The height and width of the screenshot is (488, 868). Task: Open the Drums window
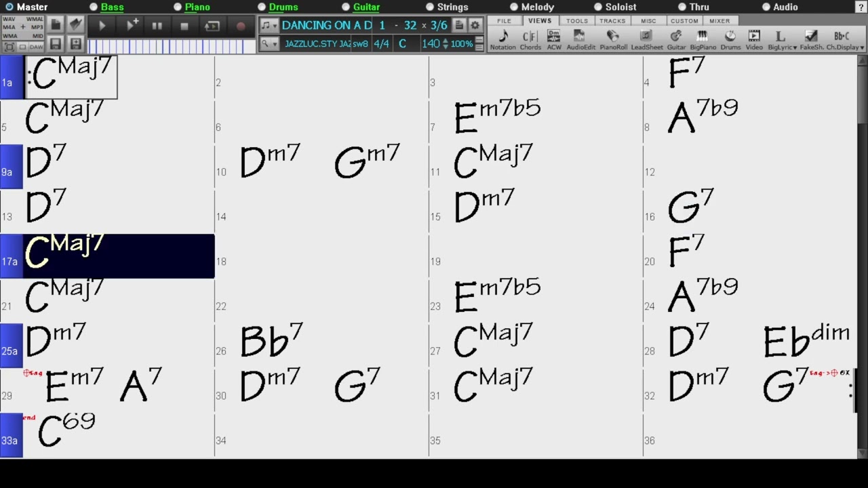(730, 40)
